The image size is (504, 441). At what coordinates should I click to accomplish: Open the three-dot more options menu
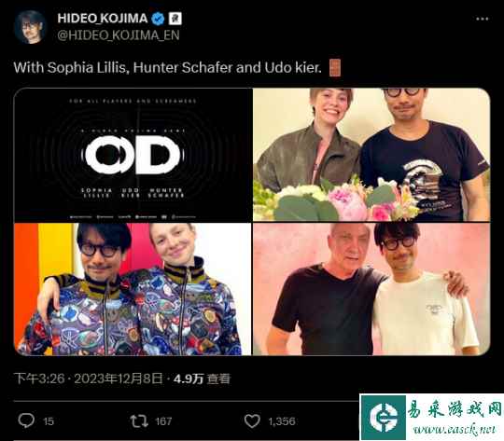483,19
